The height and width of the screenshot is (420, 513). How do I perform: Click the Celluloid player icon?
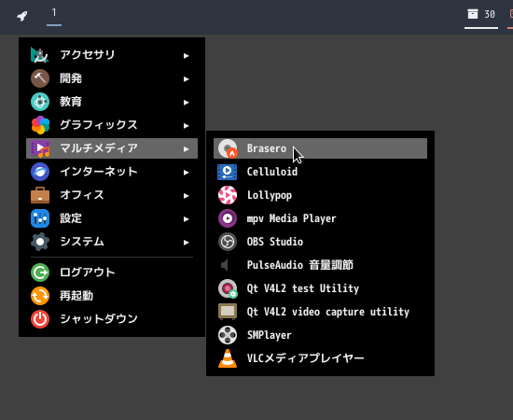pos(228,172)
